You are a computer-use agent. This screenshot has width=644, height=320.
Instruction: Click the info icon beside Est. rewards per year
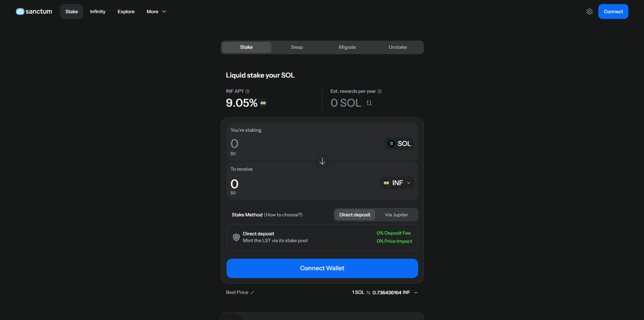pos(380,91)
